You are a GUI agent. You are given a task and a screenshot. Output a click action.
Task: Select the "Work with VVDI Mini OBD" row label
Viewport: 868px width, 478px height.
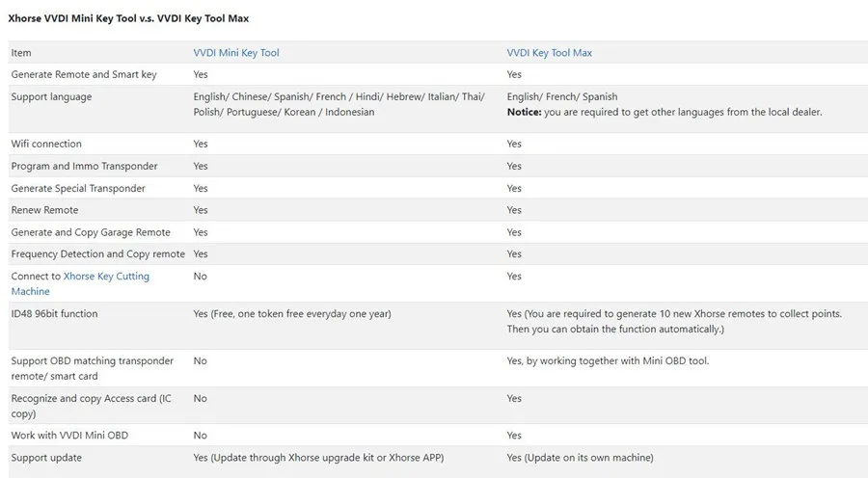(x=69, y=435)
